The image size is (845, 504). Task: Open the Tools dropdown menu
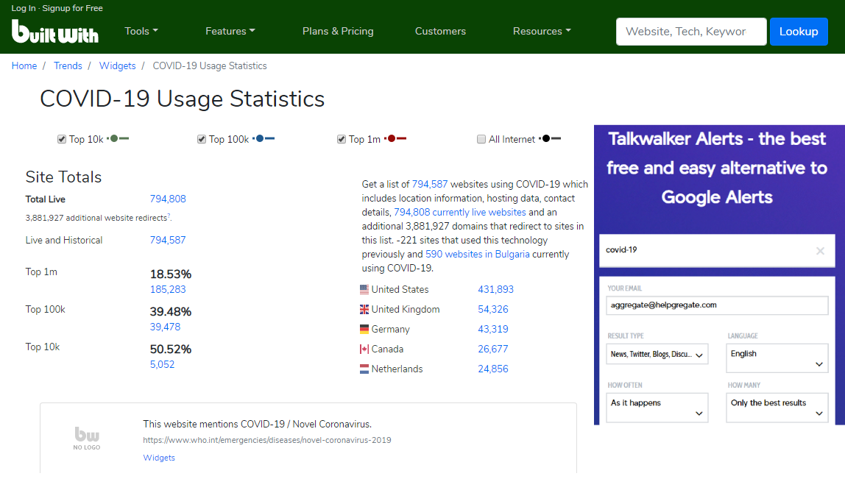pos(141,31)
